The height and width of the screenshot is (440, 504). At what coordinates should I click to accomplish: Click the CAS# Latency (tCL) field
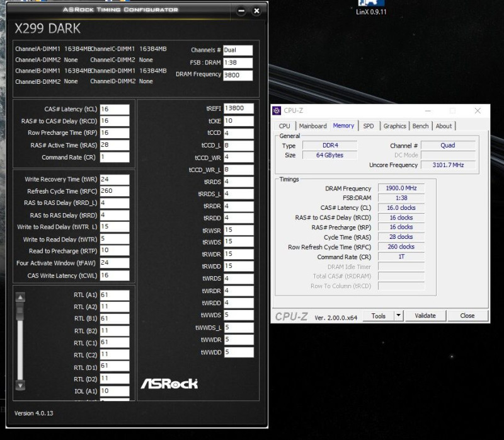(x=115, y=109)
